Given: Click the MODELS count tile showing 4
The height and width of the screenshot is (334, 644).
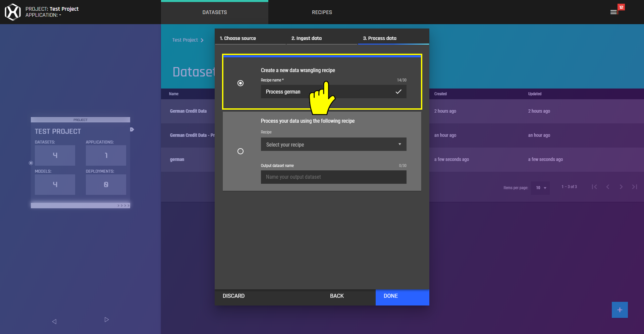Looking at the screenshot, I should (55, 184).
